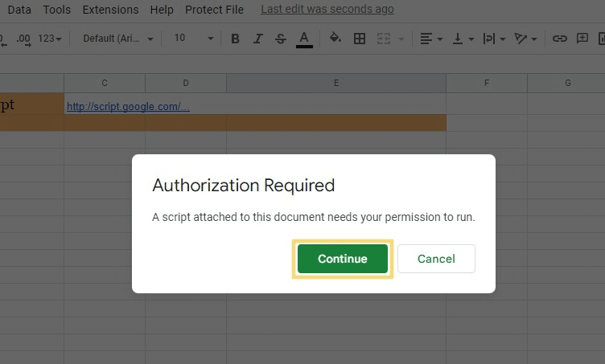605x364 pixels.
Task: Click the insert link icon
Action: click(559, 39)
